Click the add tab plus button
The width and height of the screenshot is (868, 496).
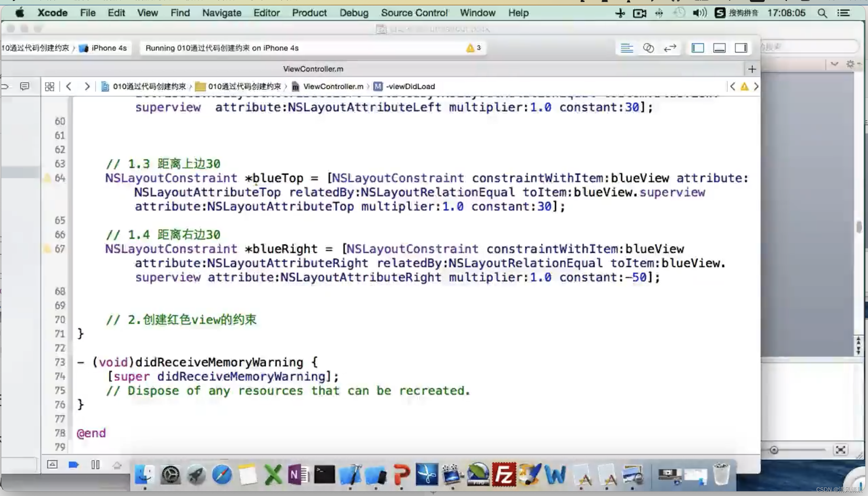[x=752, y=69]
